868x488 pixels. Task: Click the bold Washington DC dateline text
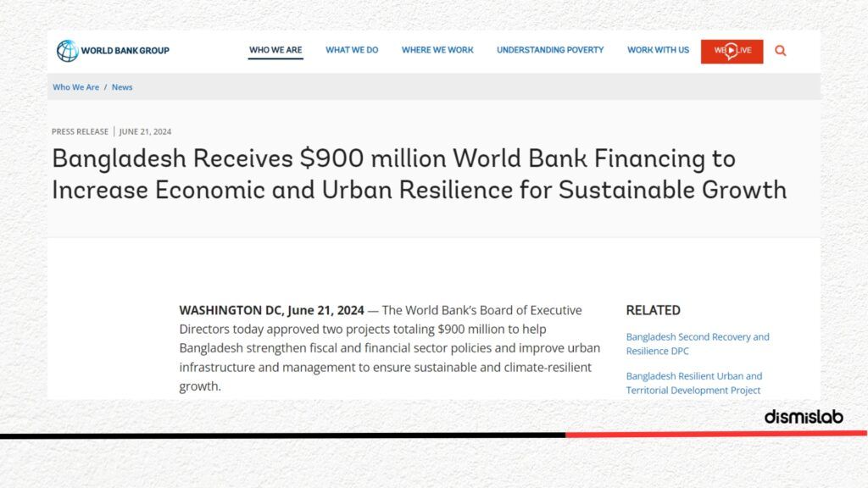click(x=271, y=310)
